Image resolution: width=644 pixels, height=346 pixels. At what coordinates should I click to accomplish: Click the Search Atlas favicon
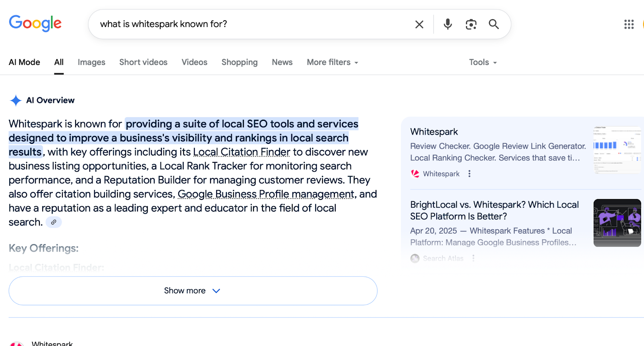(415, 258)
